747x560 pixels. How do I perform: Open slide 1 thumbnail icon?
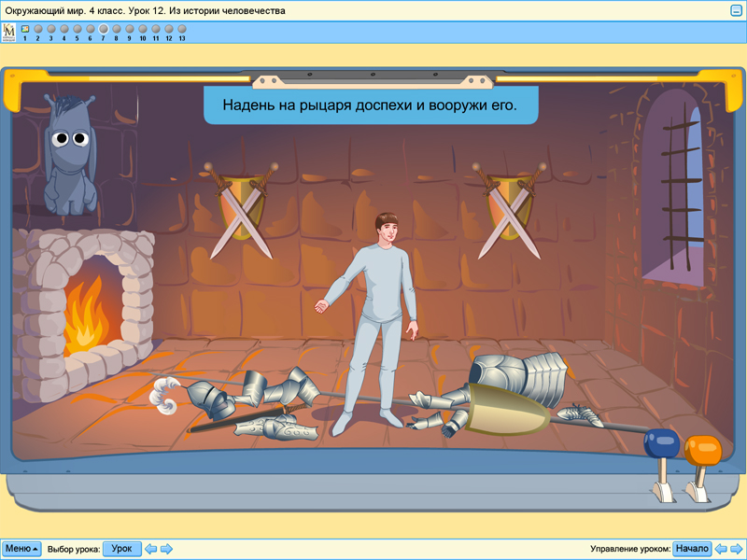25,29
